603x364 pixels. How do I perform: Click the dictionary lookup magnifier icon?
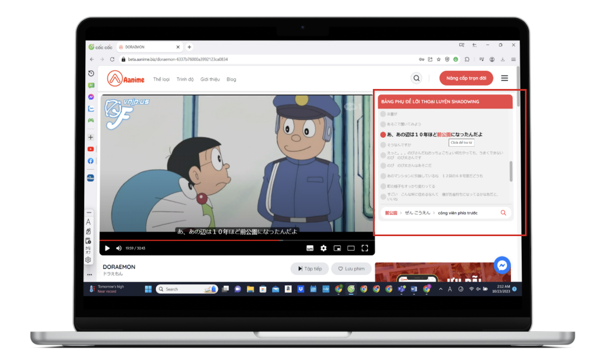tap(503, 213)
